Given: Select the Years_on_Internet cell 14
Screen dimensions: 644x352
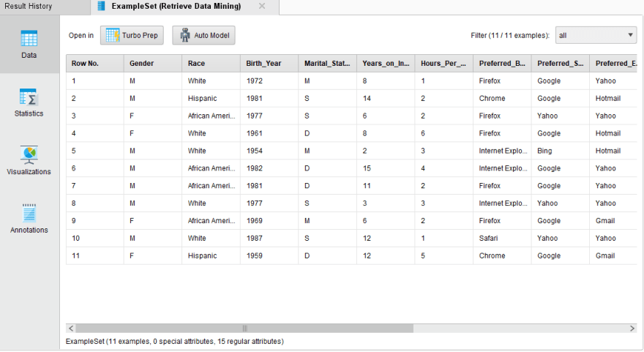Looking at the screenshot, I should 386,99.
